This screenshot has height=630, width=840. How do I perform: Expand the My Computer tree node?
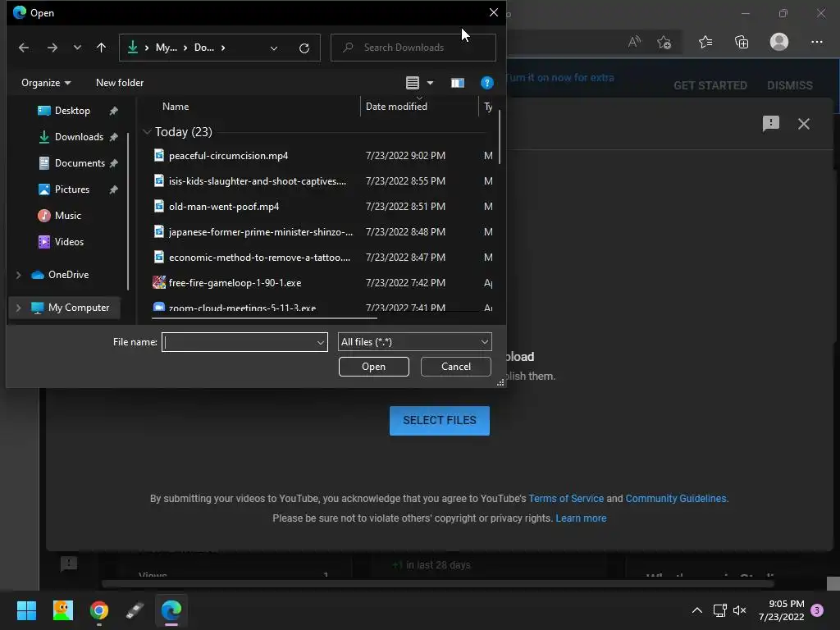[18, 308]
